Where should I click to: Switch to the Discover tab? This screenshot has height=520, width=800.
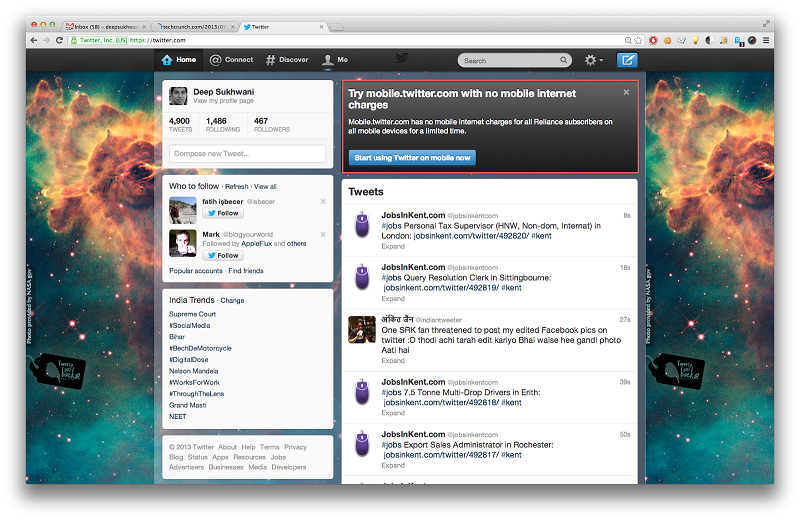(x=286, y=60)
